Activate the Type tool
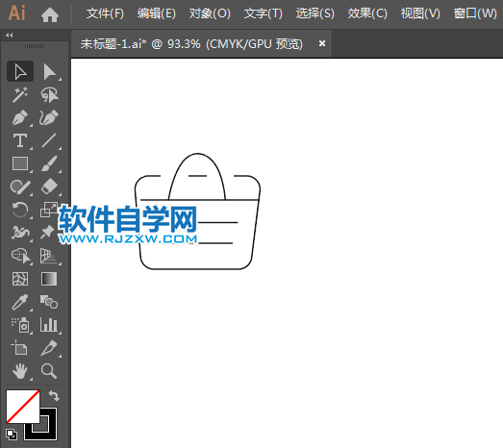 [x=20, y=140]
